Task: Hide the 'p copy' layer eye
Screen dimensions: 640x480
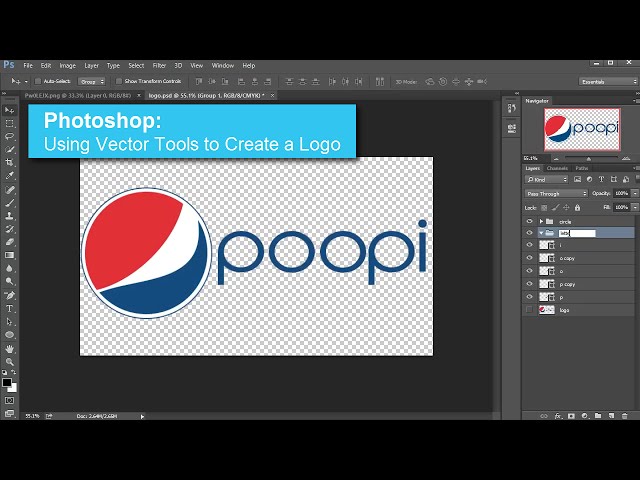Action: coord(529,284)
